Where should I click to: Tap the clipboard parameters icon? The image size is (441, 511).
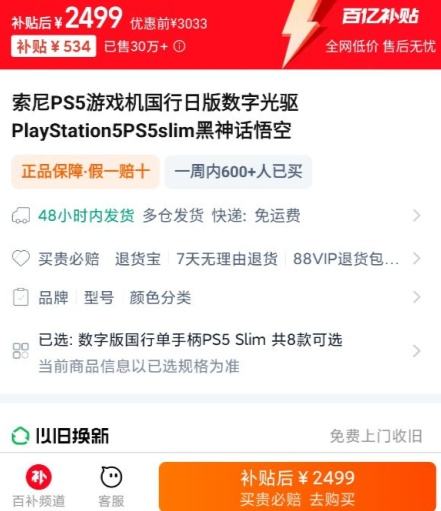click(x=21, y=297)
